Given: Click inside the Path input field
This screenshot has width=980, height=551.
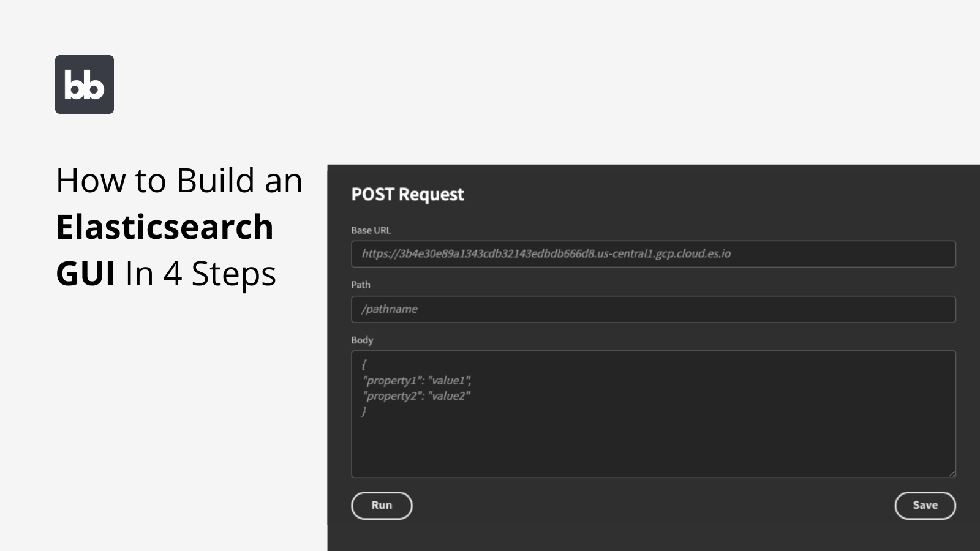Looking at the screenshot, I should coord(653,309).
